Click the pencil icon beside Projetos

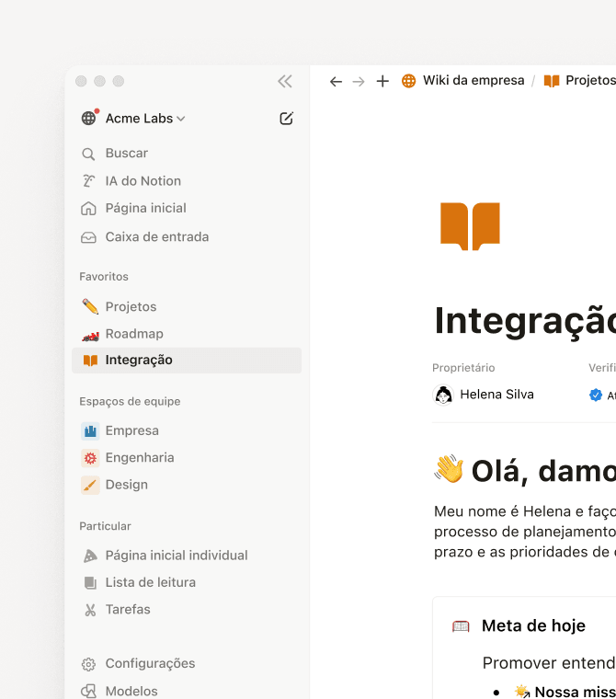coord(90,306)
